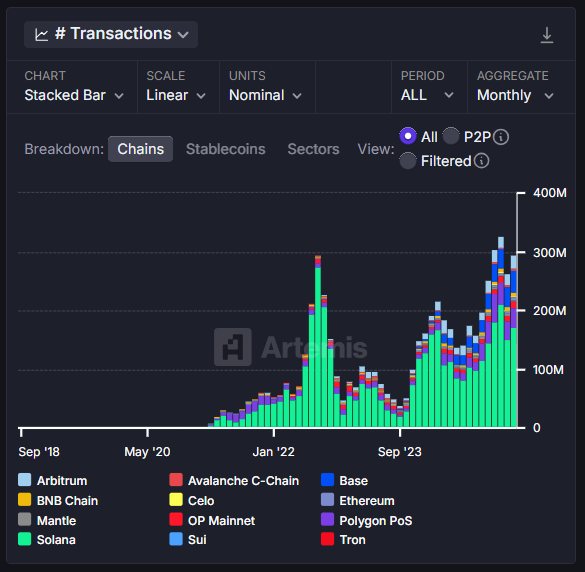Viewport: 585px width, 572px height.
Task: Select the Filtered view radio button
Action: (x=408, y=161)
